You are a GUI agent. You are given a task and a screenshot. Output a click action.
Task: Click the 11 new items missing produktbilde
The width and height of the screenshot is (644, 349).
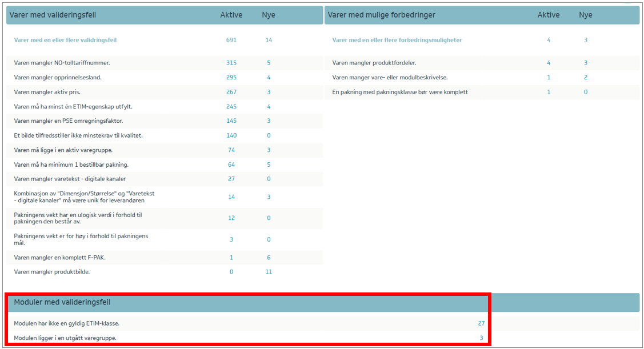[x=269, y=272]
